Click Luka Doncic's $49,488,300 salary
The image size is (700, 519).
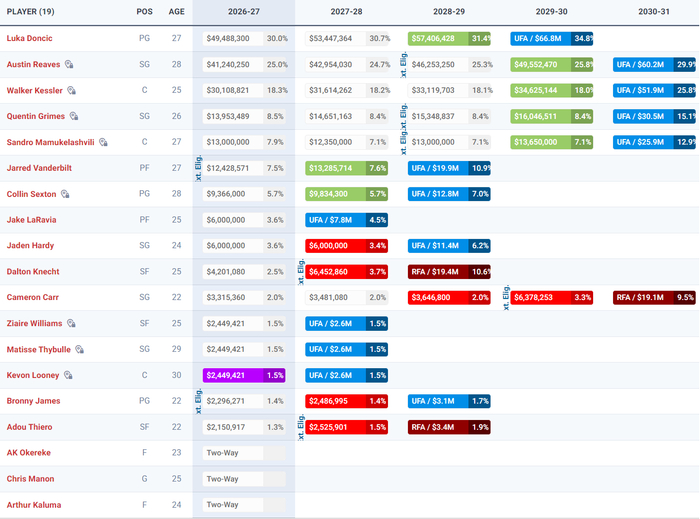pos(228,38)
